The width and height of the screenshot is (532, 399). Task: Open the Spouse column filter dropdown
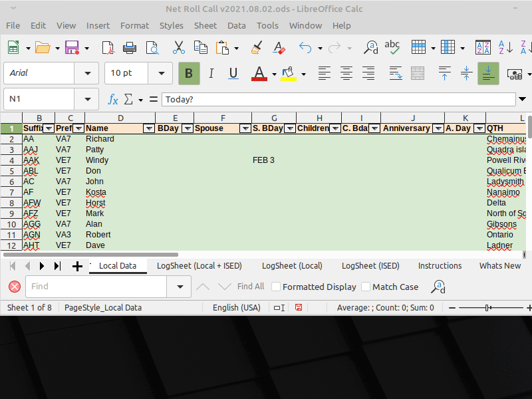[245, 128]
